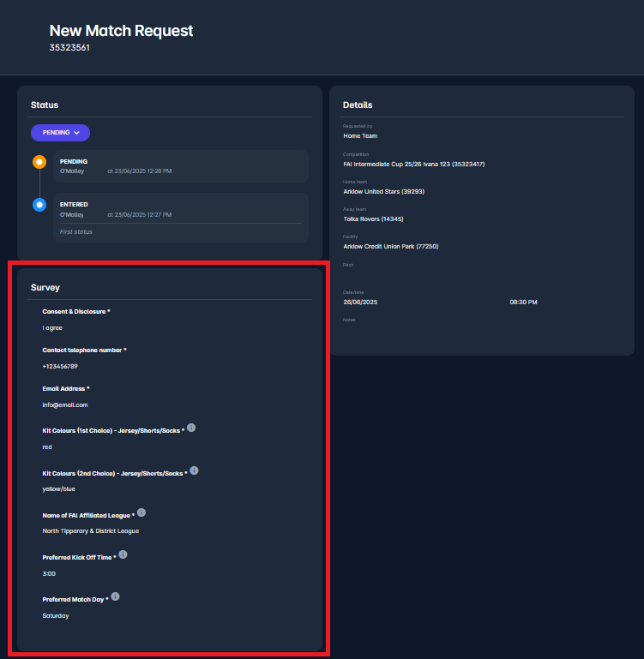The height and width of the screenshot is (659, 644).
Task: Click info icon next to Preferred Match Day
Action: (x=115, y=596)
